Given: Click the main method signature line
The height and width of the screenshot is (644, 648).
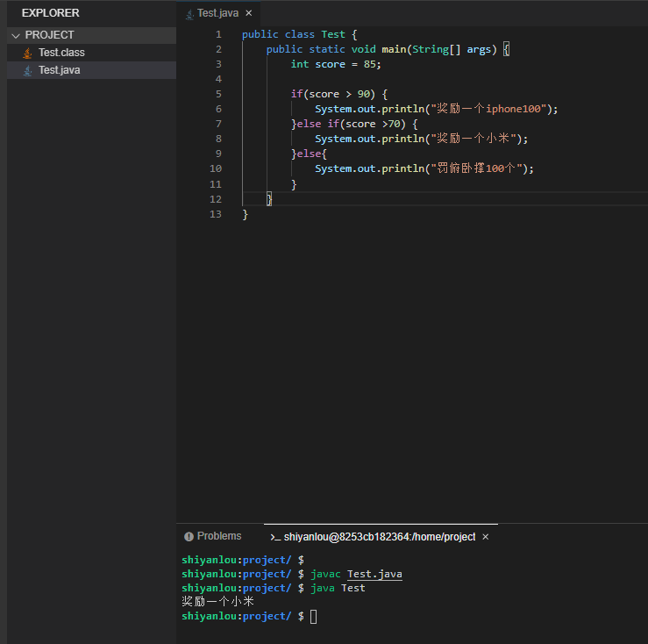Looking at the screenshot, I should (x=388, y=49).
